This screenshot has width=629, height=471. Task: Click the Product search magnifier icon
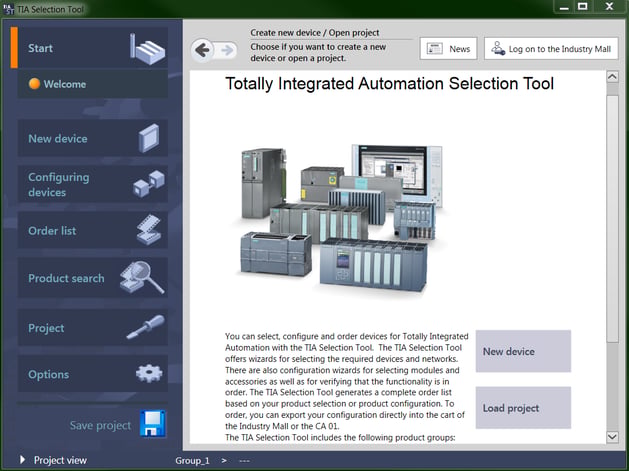click(142, 277)
